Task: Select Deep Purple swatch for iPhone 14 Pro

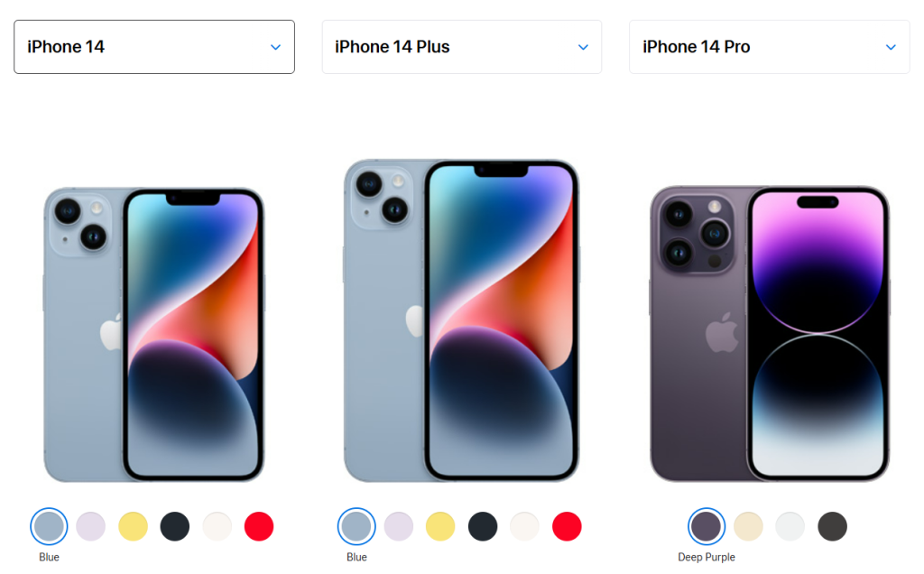Action: (x=707, y=526)
